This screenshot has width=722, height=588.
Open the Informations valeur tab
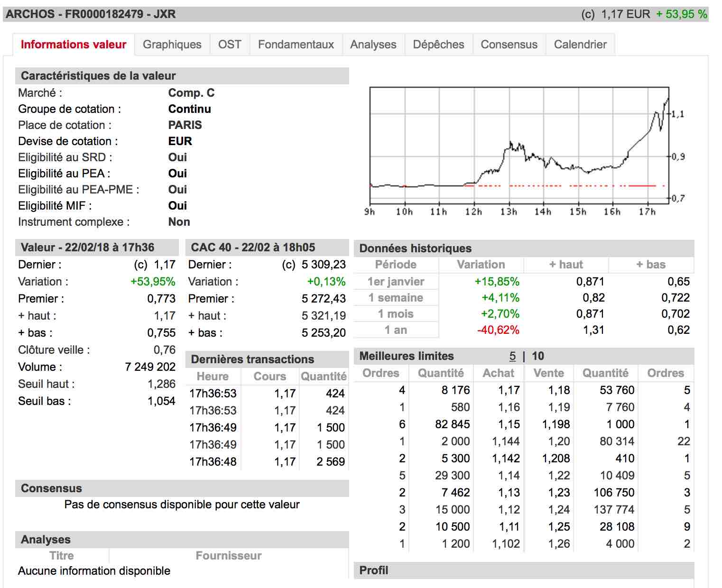tap(74, 45)
